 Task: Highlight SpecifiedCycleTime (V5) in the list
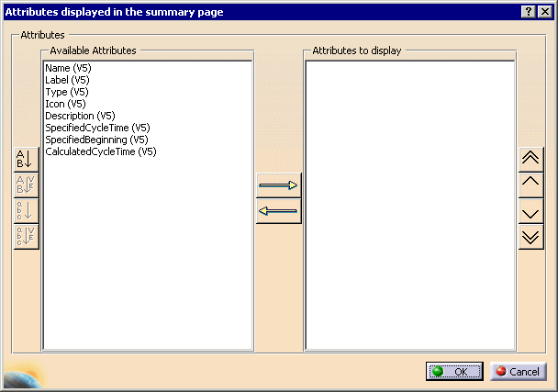coord(96,129)
